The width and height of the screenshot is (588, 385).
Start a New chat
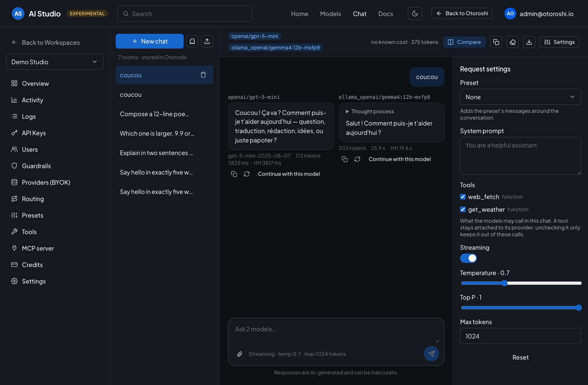(149, 41)
